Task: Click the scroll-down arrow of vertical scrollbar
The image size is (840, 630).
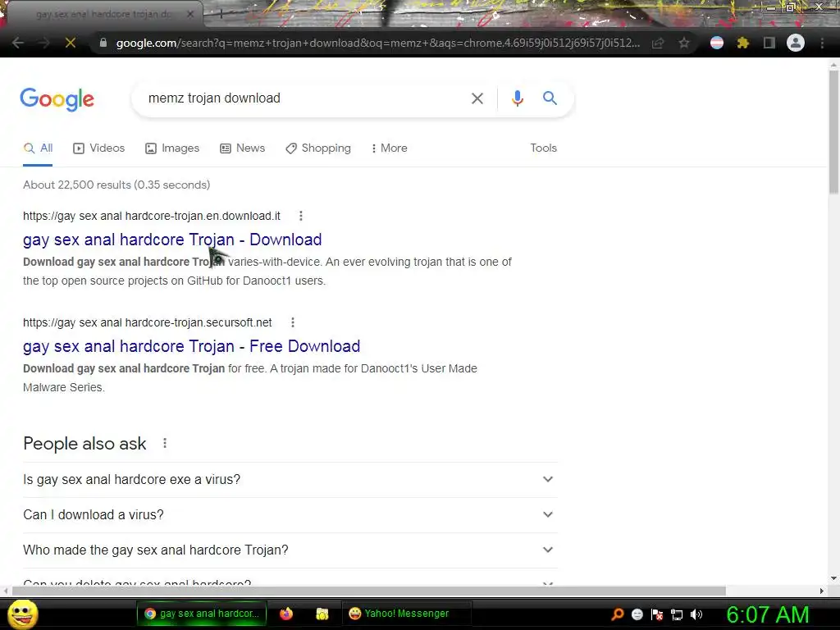Action: coord(833,578)
